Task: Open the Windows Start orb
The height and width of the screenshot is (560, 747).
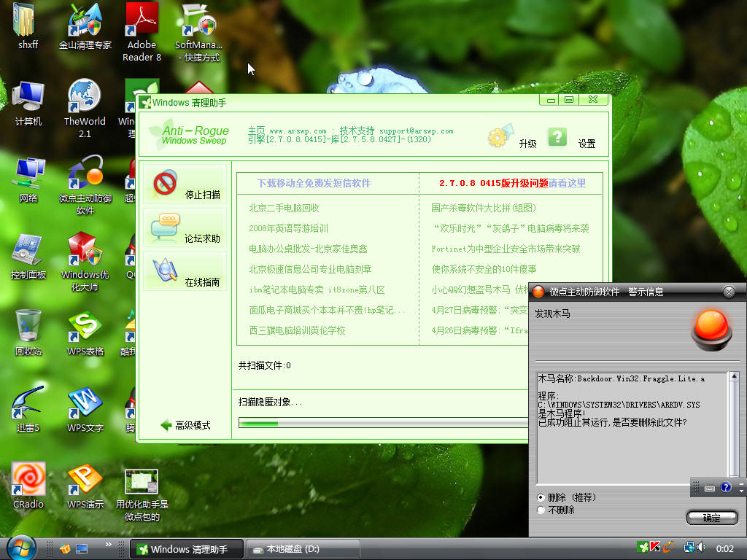Action: tap(21, 548)
